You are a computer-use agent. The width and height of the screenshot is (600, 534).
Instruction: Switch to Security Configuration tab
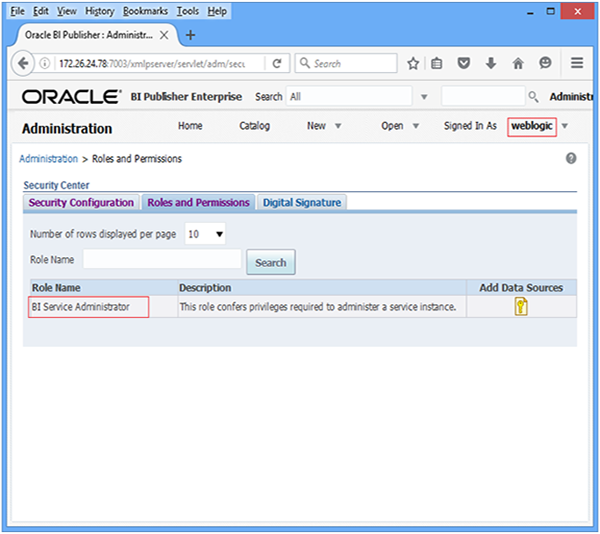pos(81,202)
